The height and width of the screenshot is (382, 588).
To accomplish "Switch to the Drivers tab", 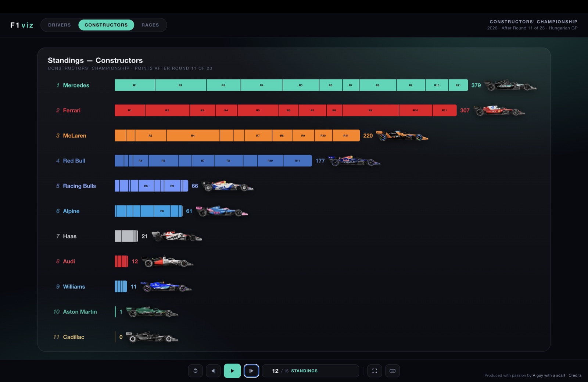I will [60, 25].
